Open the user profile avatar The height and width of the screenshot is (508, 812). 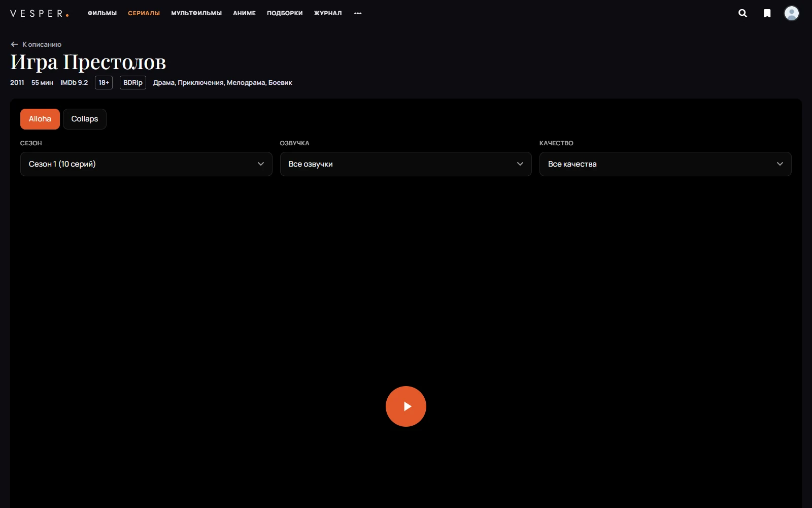pyautogui.click(x=791, y=13)
